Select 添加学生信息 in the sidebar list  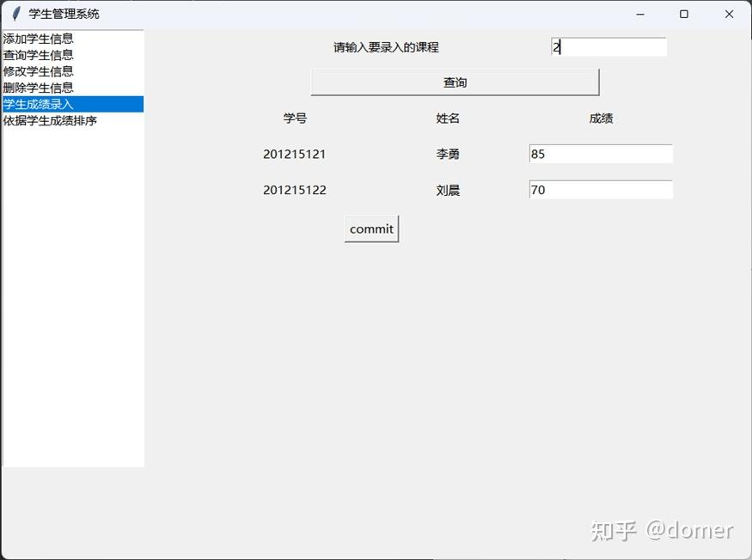coord(73,39)
